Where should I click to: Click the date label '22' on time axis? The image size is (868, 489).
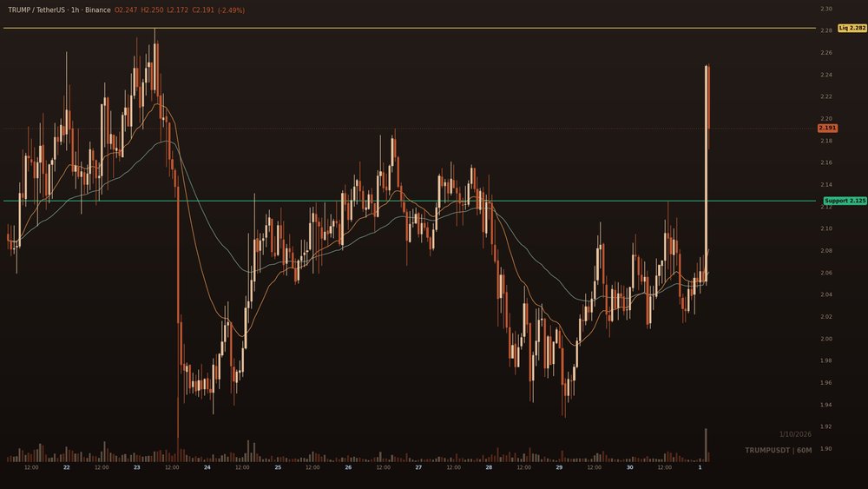coord(67,467)
